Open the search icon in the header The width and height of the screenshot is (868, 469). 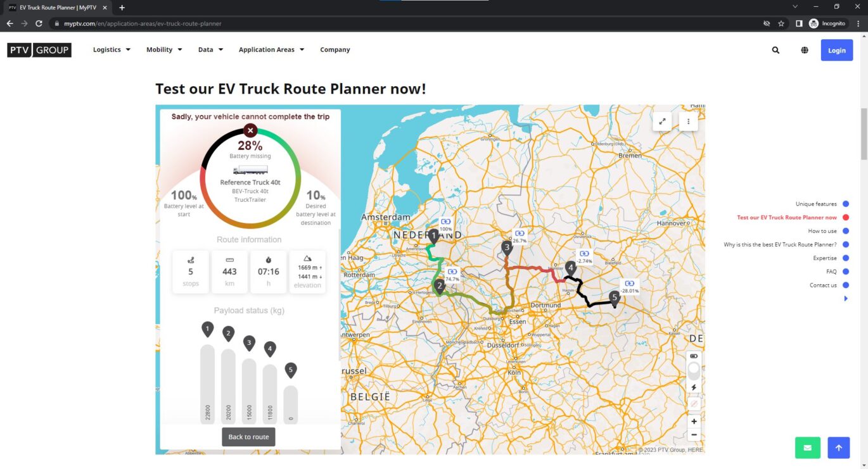coord(775,49)
